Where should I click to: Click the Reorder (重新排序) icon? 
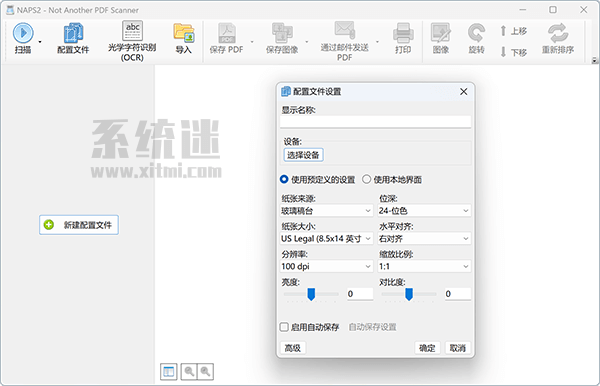pos(558,33)
